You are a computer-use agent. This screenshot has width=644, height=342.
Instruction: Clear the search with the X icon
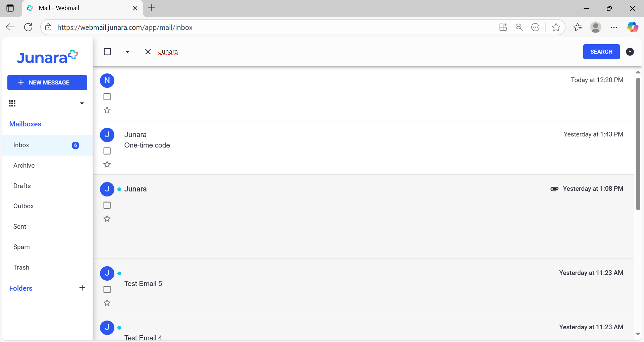pos(148,52)
